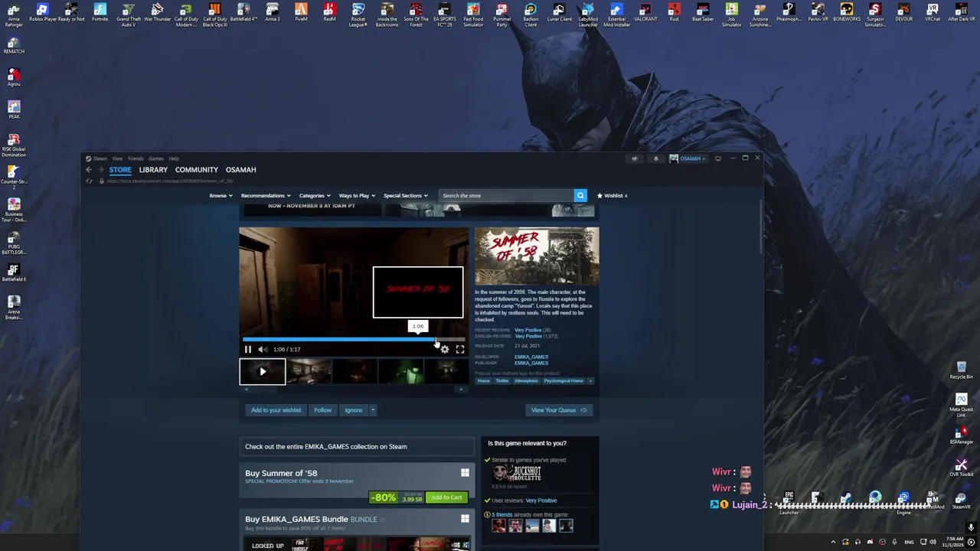Screen dimensions: 980x551
Task: Open the Psychological Horror tag
Action: (x=563, y=380)
